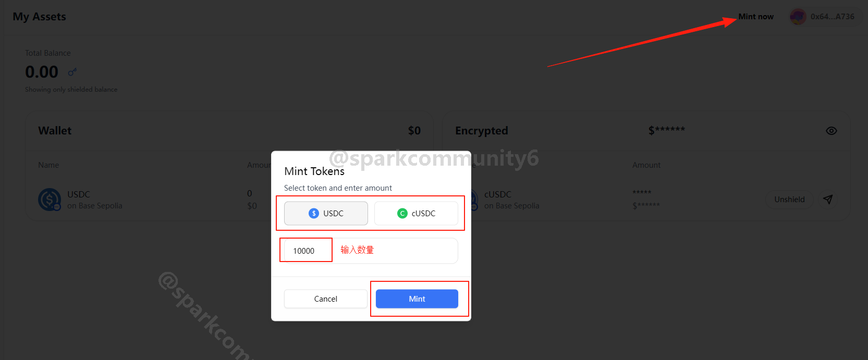Click the cUSDC asset name in Encrypted
The image size is (868, 360).
pos(498,194)
